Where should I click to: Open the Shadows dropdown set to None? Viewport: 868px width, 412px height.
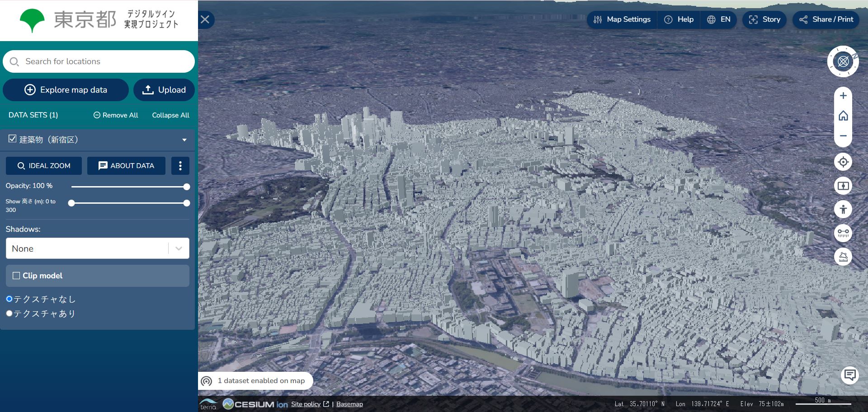98,248
